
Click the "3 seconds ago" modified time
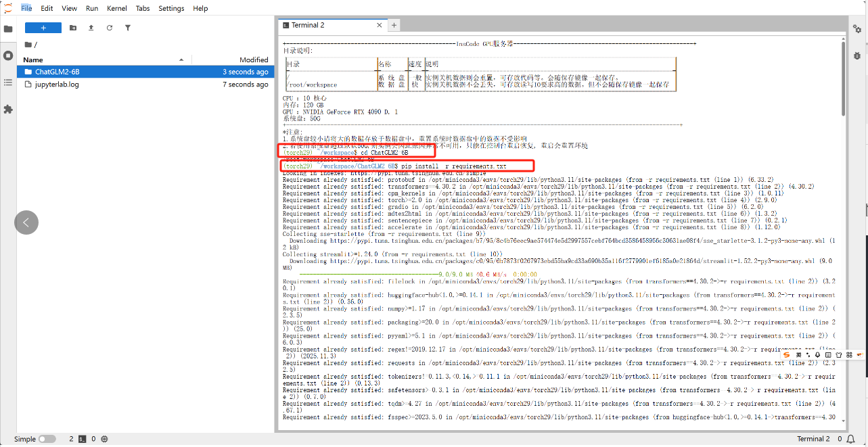coord(246,72)
